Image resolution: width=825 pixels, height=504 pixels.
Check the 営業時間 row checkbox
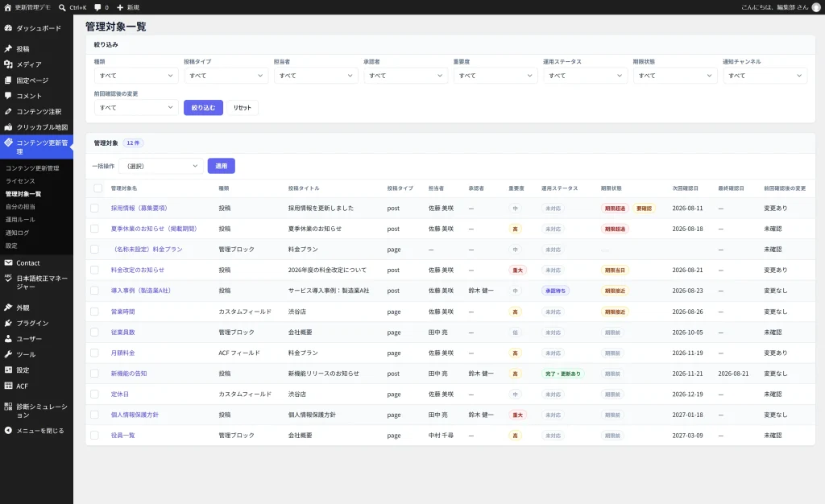95,312
